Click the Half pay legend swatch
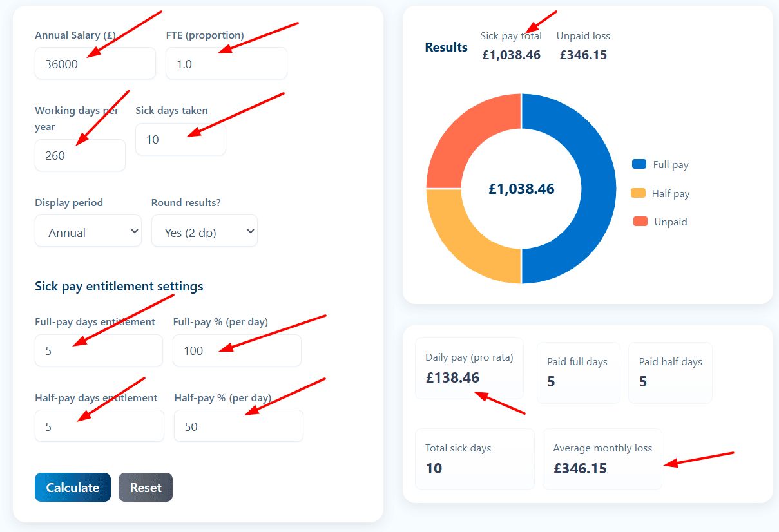 (639, 193)
